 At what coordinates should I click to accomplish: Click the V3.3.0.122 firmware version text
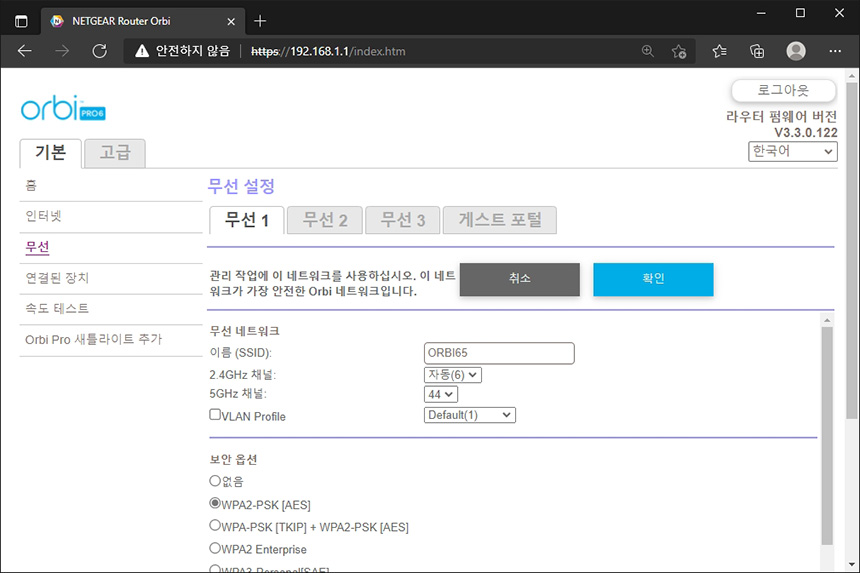pos(806,133)
